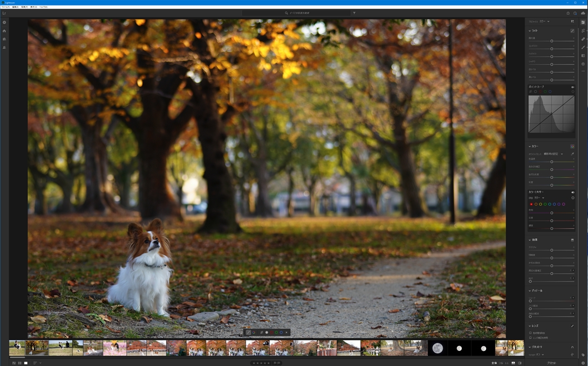Click the プリセット (Presets) button
588x366 pixels.
click(551, 363)
